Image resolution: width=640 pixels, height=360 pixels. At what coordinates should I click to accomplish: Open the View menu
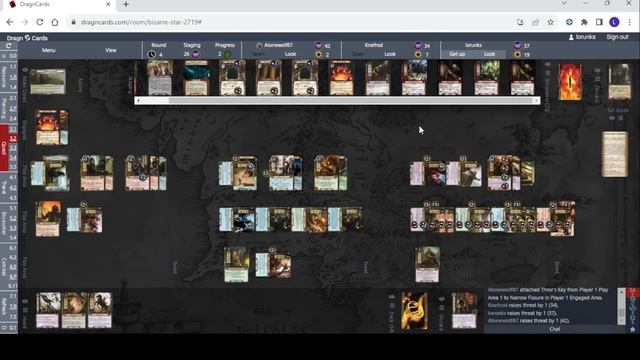111,50
